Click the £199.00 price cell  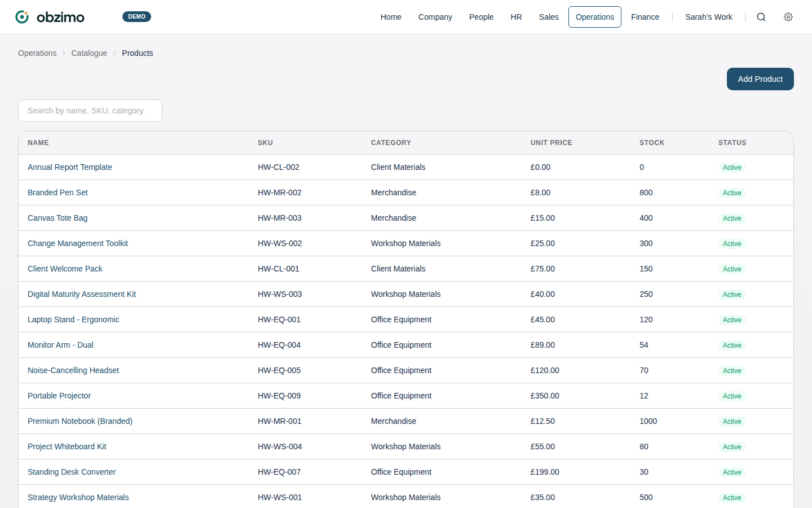tap(545, 472)
